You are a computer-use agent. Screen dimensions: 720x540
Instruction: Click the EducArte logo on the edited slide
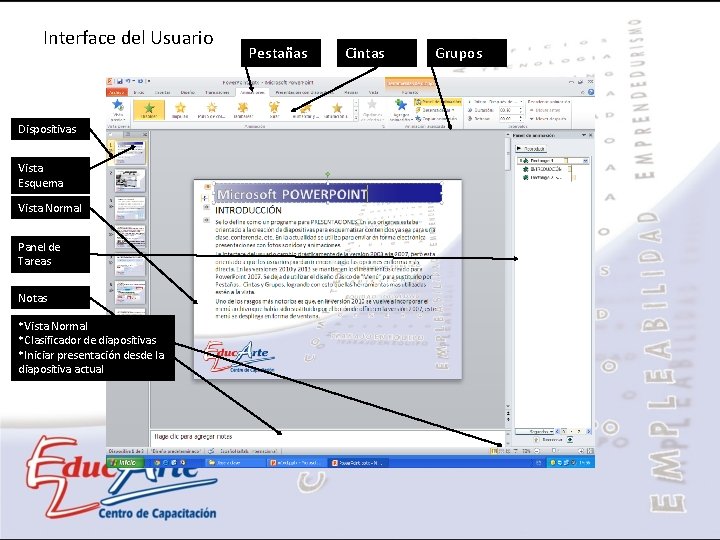238,356
